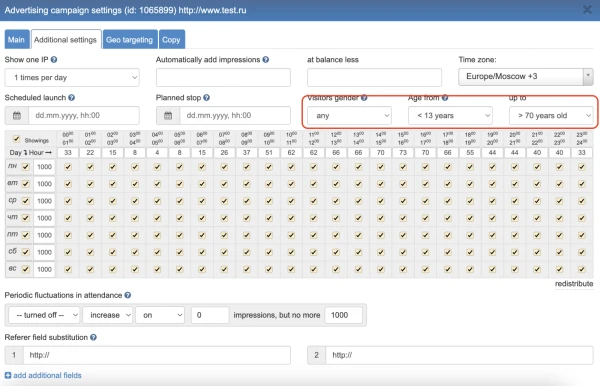Switch to the Geo targeting tab
This screenshot has height=386, width=600.
130,39
